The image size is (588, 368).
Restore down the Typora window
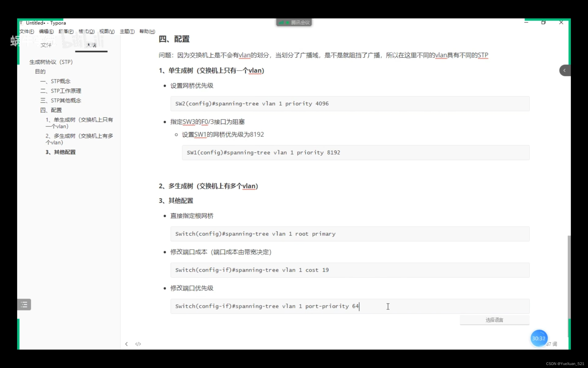(x=543, y=22)
